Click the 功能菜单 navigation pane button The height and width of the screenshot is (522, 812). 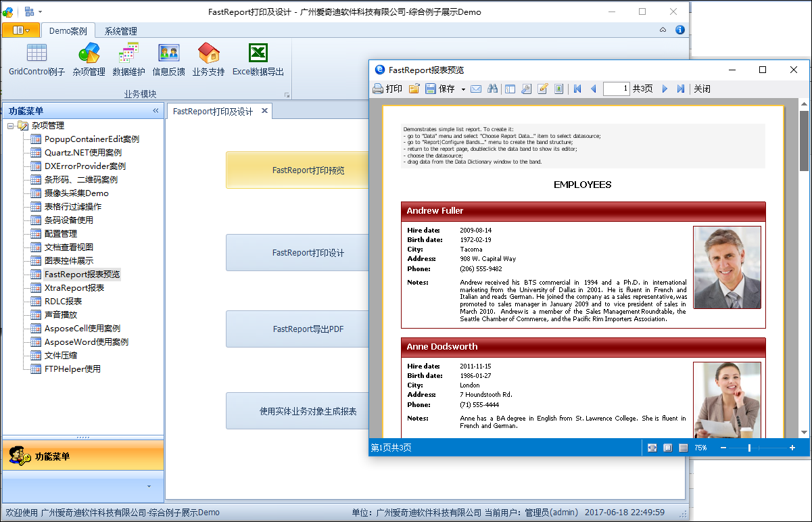click(82, 456)
